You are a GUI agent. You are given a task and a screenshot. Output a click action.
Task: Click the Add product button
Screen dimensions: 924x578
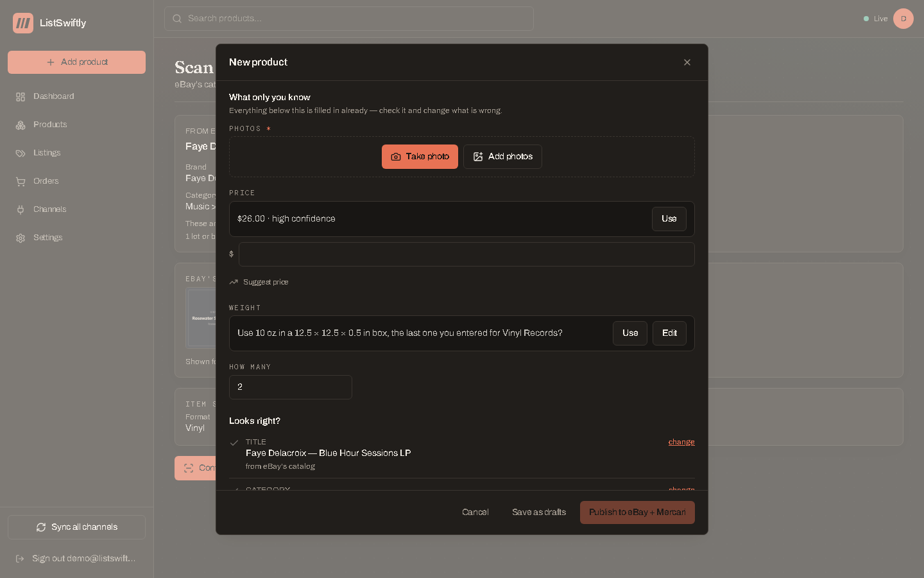[76, 62]
